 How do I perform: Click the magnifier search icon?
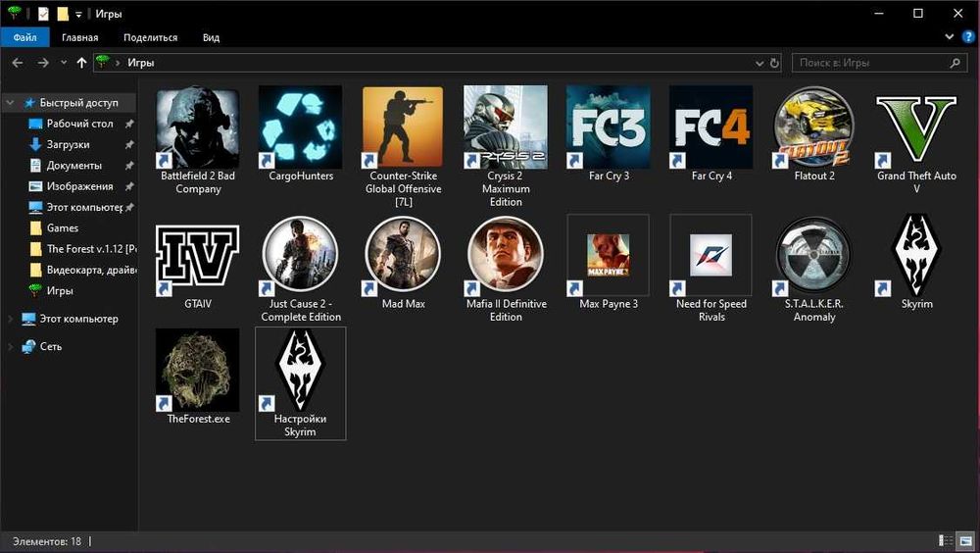tap(955, 63)
